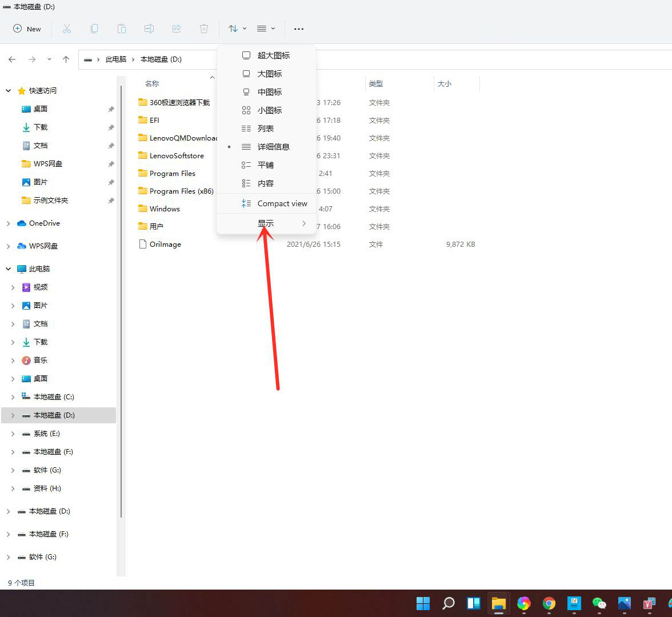Screen dimensions: 672x617
Task: Enable Compact view
Action: point(282,203)
